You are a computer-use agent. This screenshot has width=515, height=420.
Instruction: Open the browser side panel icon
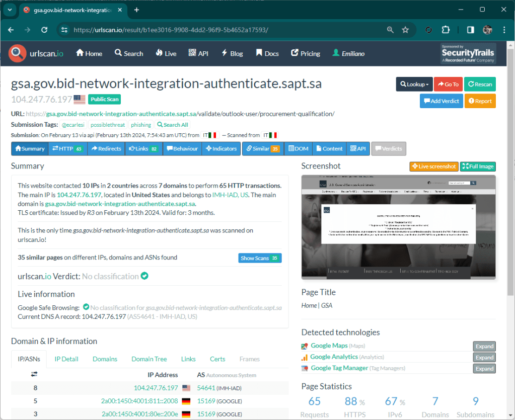(x=470, y=30)
